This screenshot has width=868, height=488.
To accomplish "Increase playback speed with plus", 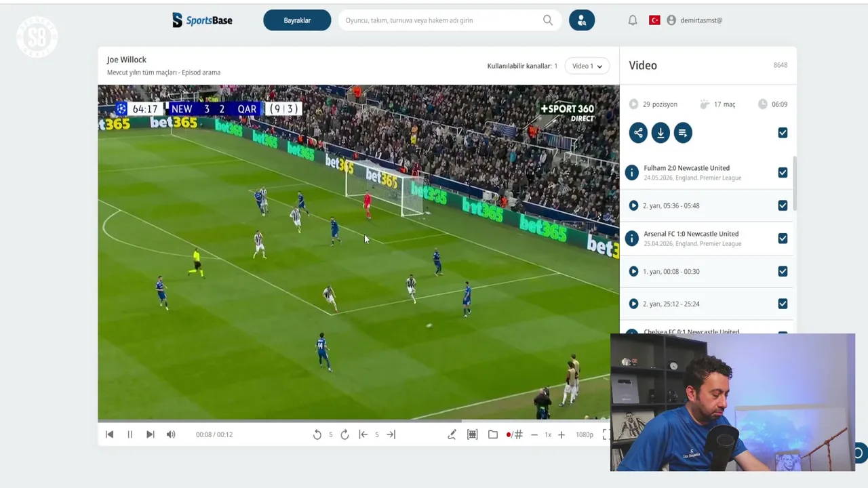I will coord(561,434).
